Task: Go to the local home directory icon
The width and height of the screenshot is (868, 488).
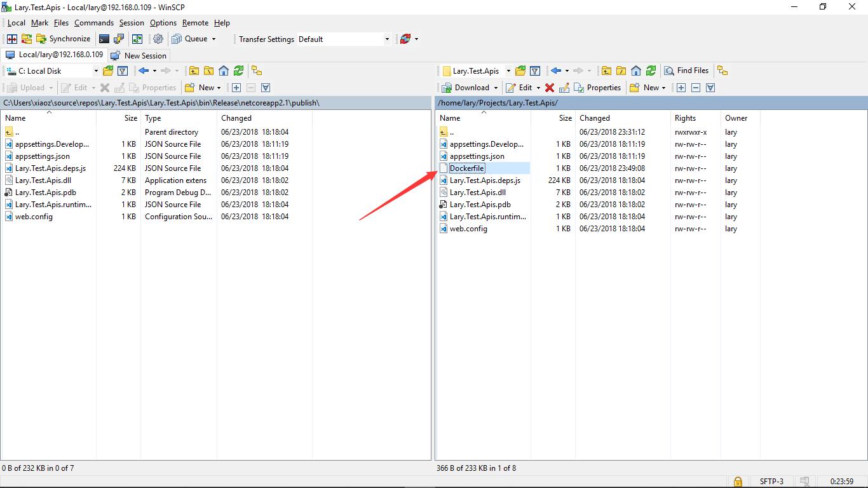Action: (x=224, y=71)
